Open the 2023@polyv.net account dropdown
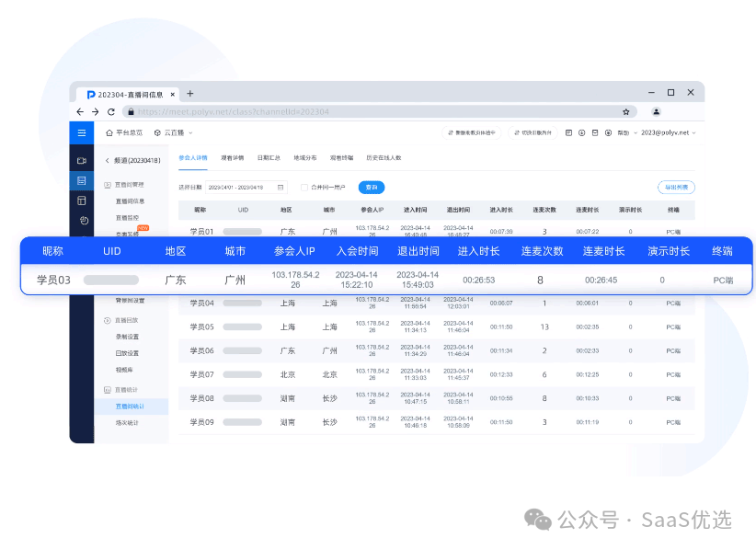 coord(664,132)
